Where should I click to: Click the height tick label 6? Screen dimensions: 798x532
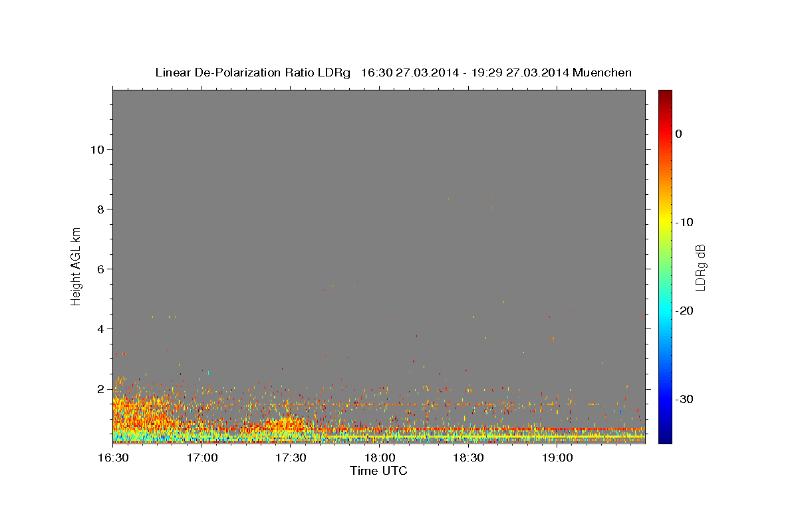click(x=101, y=269)
